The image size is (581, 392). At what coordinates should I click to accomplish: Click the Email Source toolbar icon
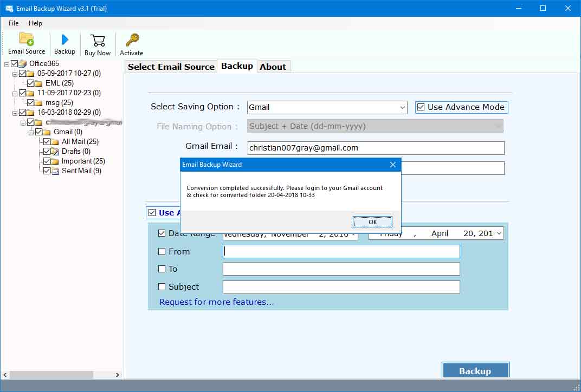[x=27, y=39]
